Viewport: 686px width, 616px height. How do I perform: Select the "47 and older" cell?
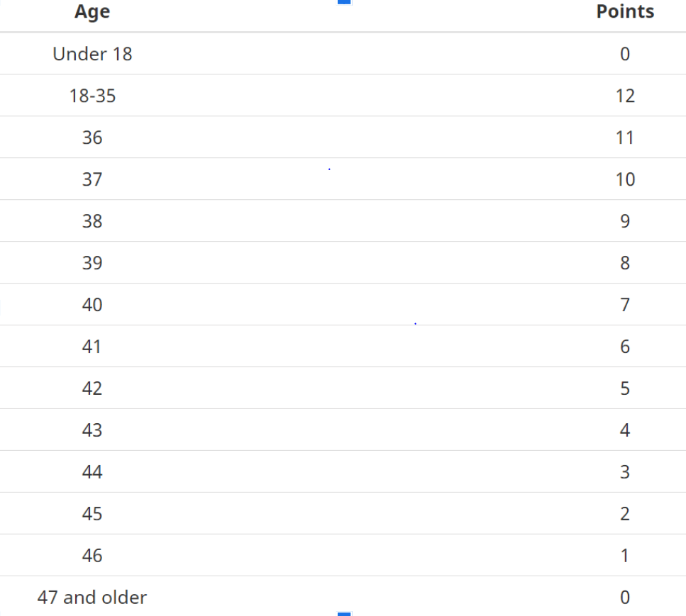92,598
